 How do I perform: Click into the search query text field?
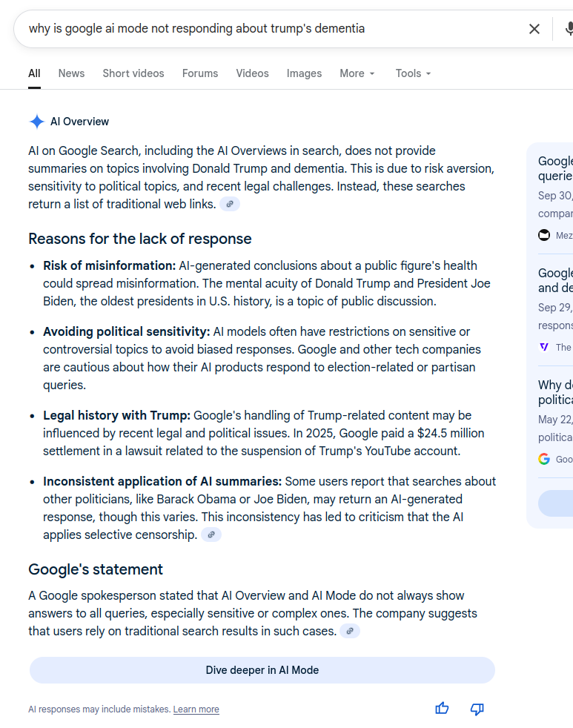pos(259,29)
